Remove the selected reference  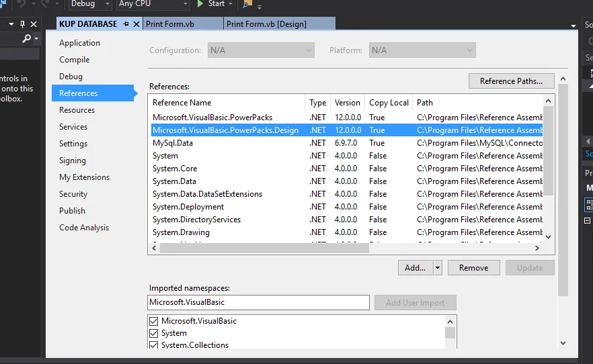pos(473,268)
